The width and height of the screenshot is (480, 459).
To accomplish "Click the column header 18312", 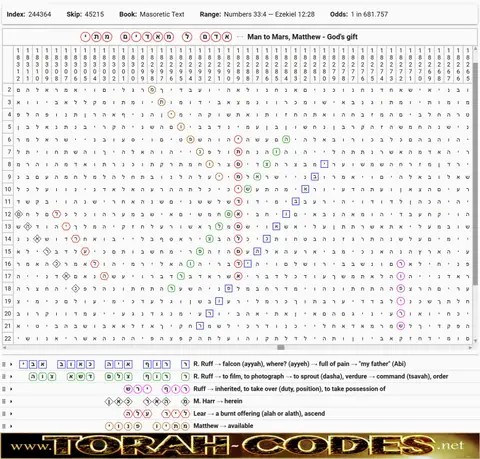I will coord(18,64).
